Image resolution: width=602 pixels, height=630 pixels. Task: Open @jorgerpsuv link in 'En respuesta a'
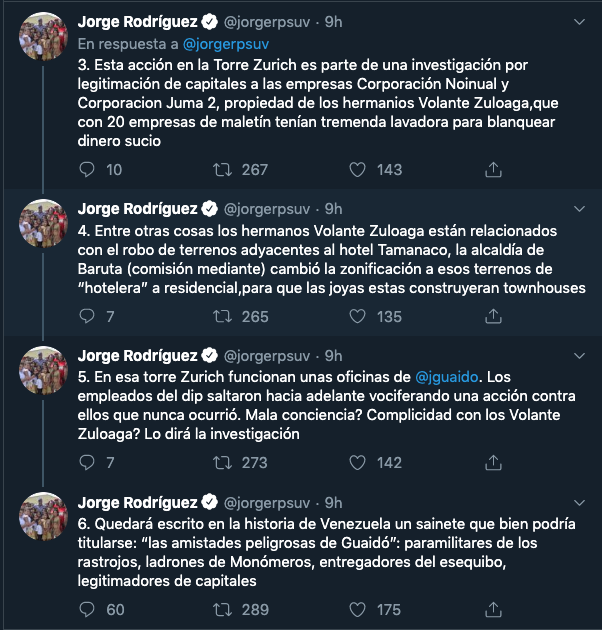225,43
